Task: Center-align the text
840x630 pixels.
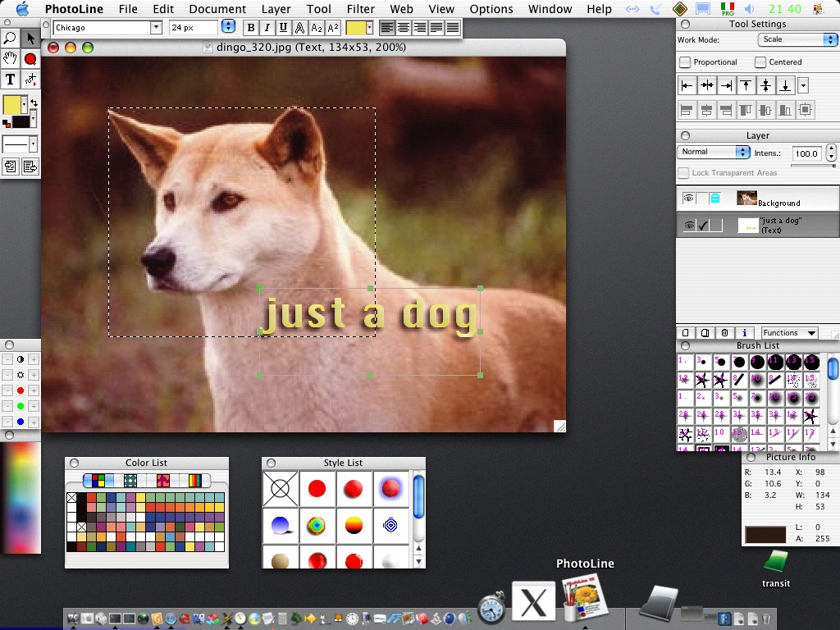Action: click(x=404, y=28)
